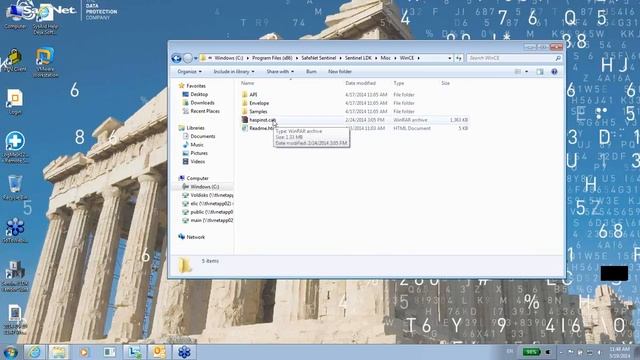Toggle the preview pane icon
640x360 pixels.
coord(540,71)
